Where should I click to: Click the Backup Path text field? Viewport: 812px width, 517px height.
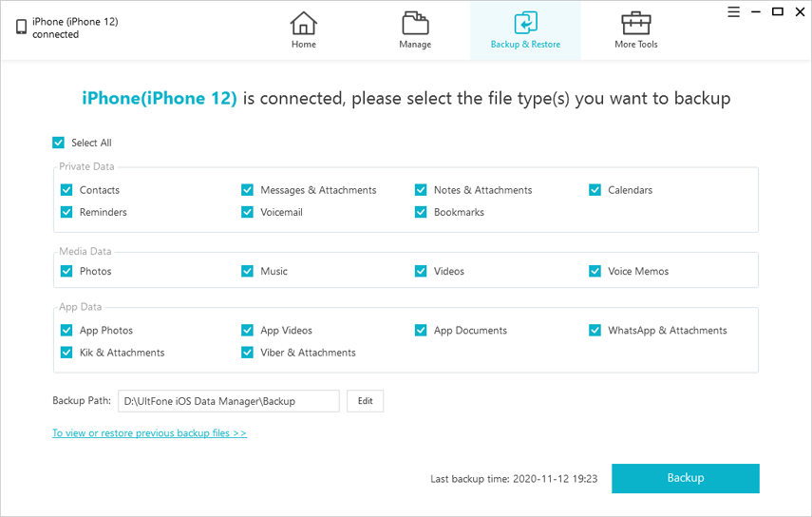pos(228,401)
